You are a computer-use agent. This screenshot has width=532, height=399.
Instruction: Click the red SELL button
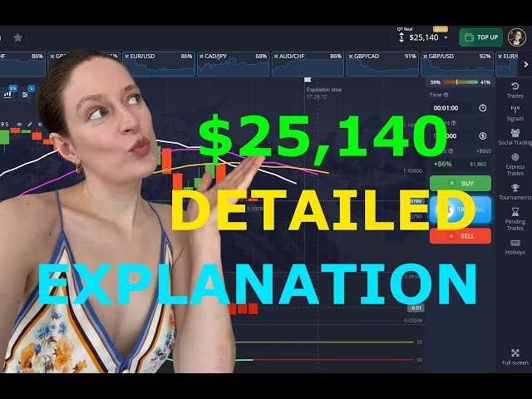(x=461, y=236)
